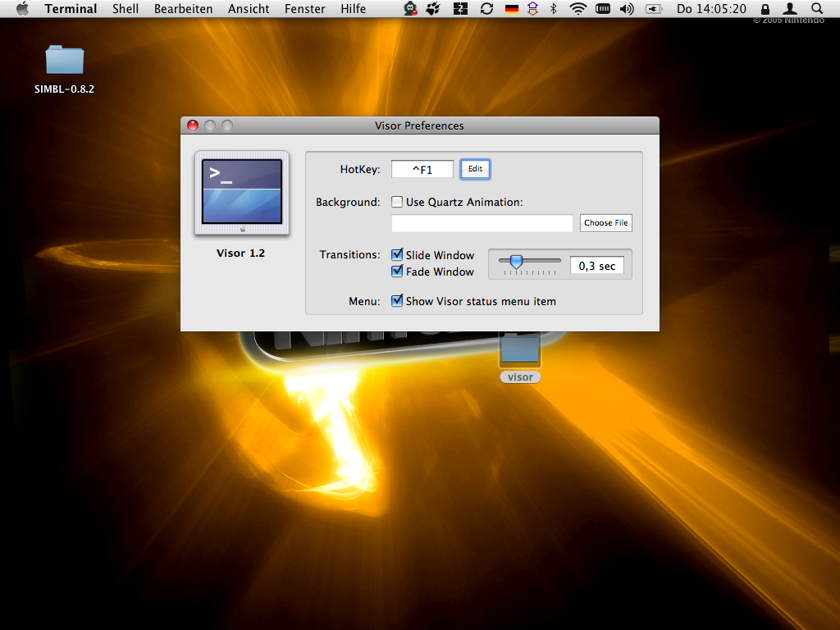This screenshot has height=630, width=840.
Task: Open the Hilfe menu
Action: [353, 8]
